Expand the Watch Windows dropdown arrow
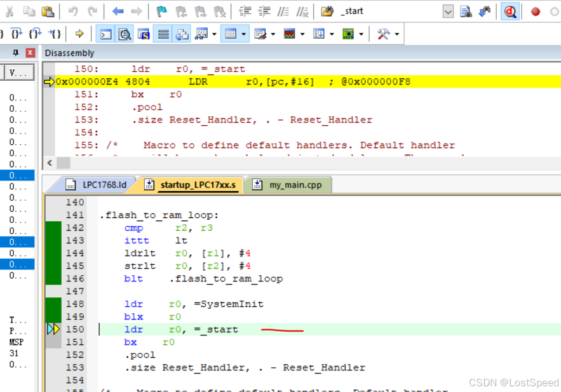This screenshot has height=392, width=561. [x=214, y=34]
